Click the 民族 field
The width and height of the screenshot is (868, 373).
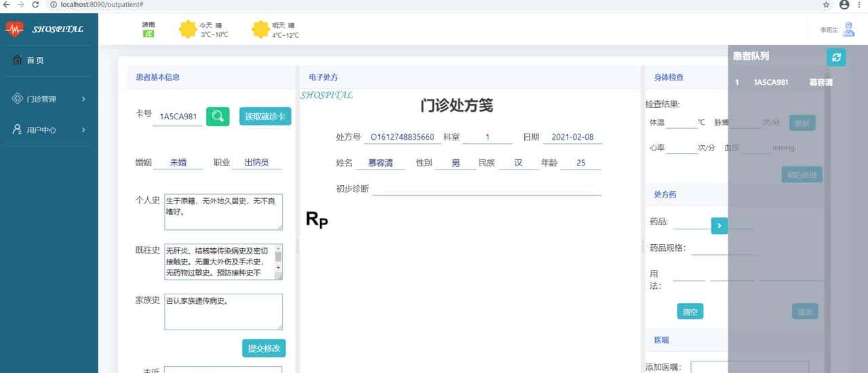pyautogui.click(x=518, y=163)
